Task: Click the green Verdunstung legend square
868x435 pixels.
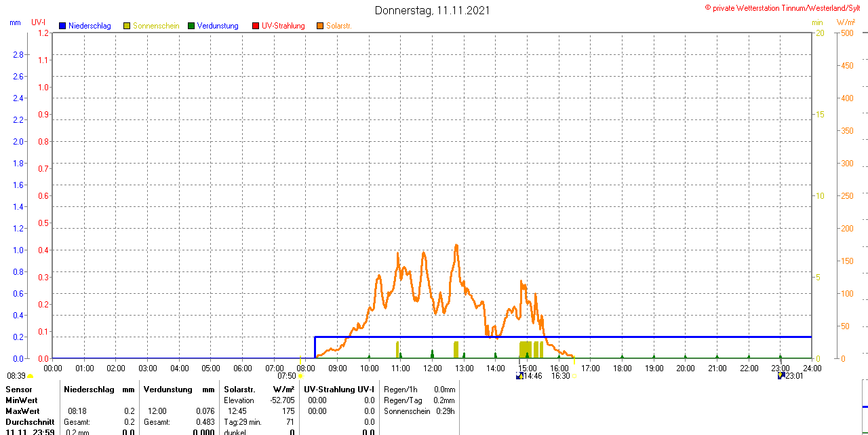Action: pos(191,26)
